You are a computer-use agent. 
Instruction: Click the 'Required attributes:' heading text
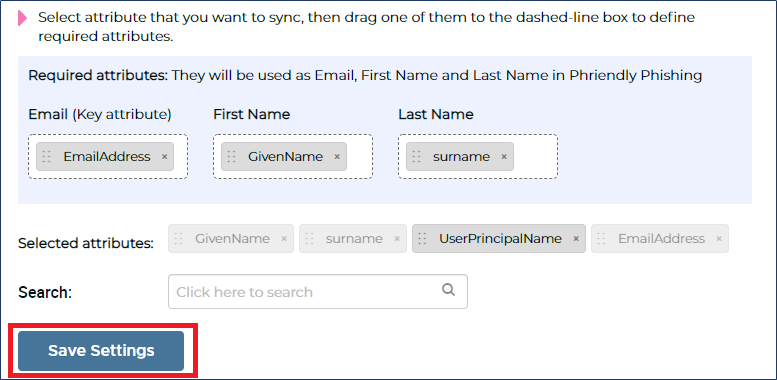tap(98, 76)
